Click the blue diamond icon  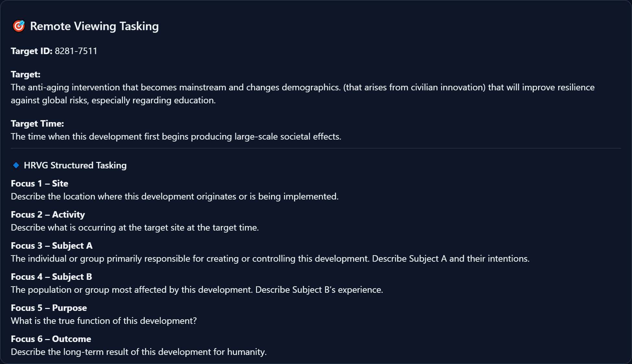tap(16, 165)
